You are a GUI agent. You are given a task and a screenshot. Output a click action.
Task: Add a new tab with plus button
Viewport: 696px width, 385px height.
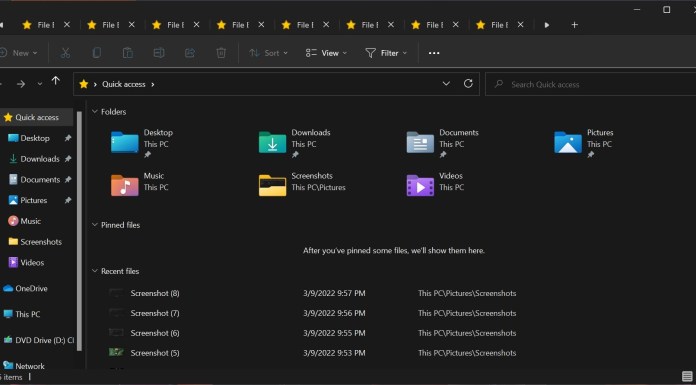point(574,25)
